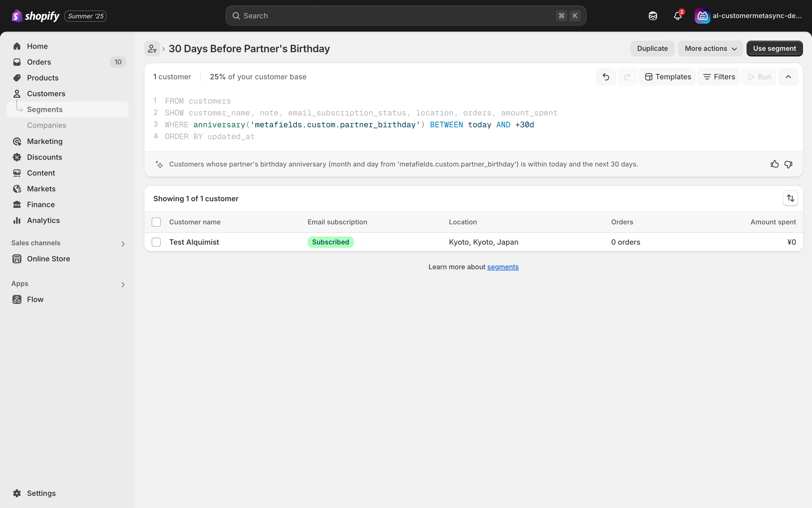
Task: Click the Shopify logo
Action: coord(35,16)
